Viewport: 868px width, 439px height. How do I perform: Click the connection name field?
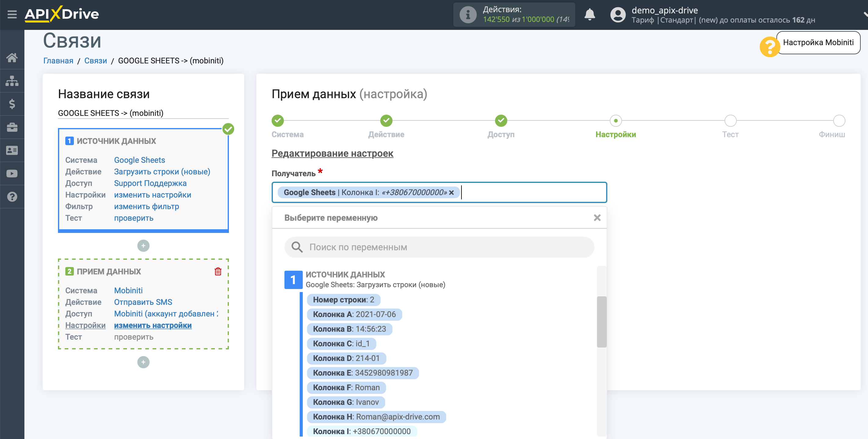click(143, 113)
